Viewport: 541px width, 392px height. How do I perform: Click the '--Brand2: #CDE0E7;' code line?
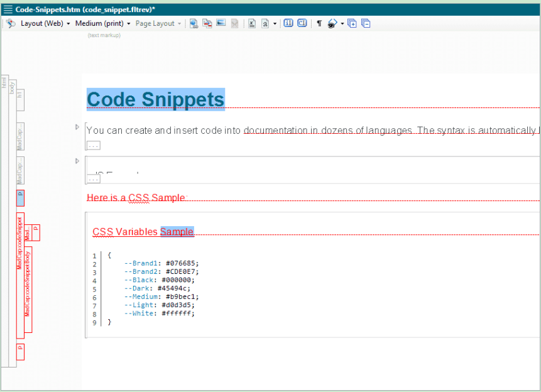coord(161,271)
